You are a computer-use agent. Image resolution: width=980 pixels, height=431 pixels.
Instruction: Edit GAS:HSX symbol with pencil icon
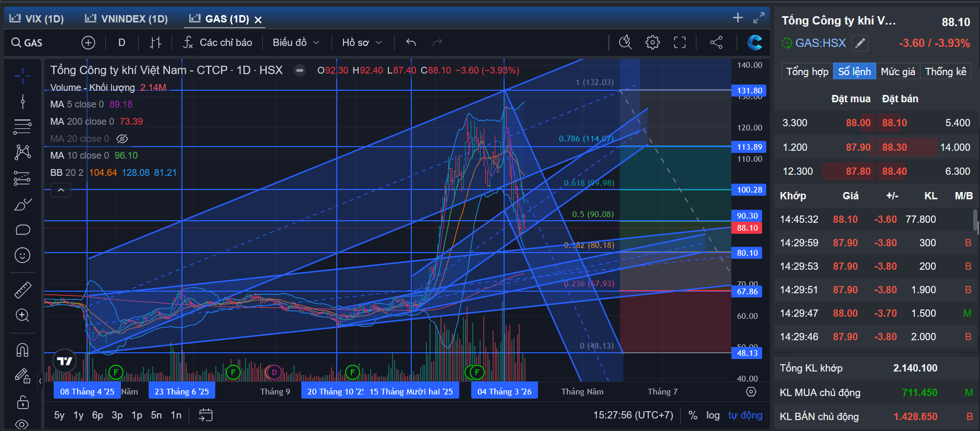coord(860,43)
